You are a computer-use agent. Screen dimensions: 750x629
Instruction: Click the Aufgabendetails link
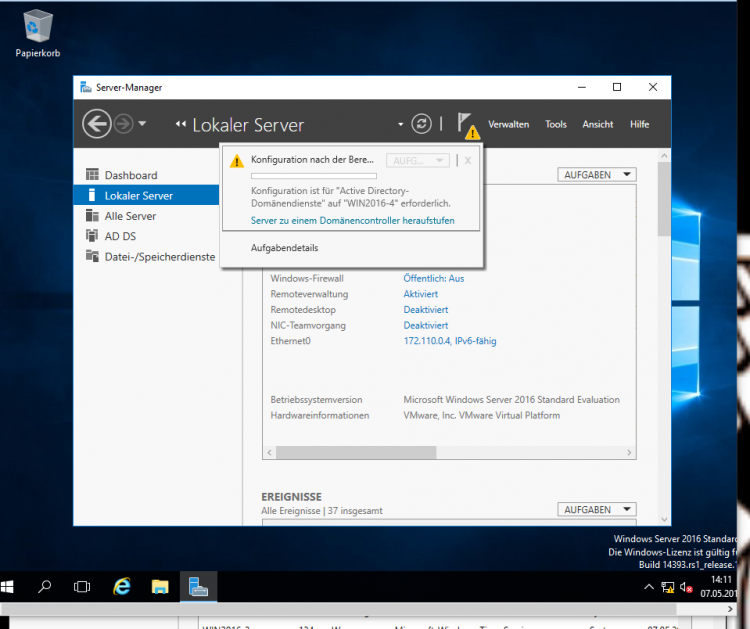tap(284, 248)
